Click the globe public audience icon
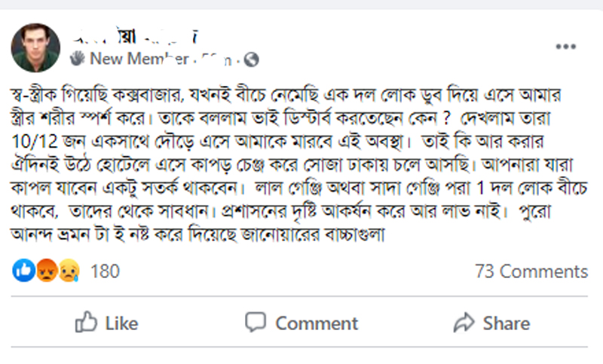Viewport: 603px width, 364px height. tap(251, 60)
